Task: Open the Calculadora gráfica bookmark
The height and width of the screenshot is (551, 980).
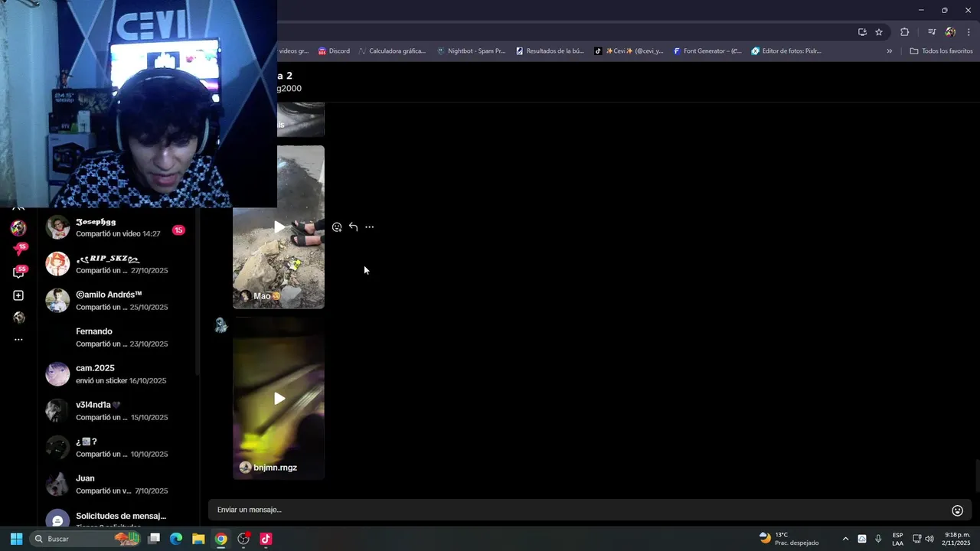Action: coord(392,51)
